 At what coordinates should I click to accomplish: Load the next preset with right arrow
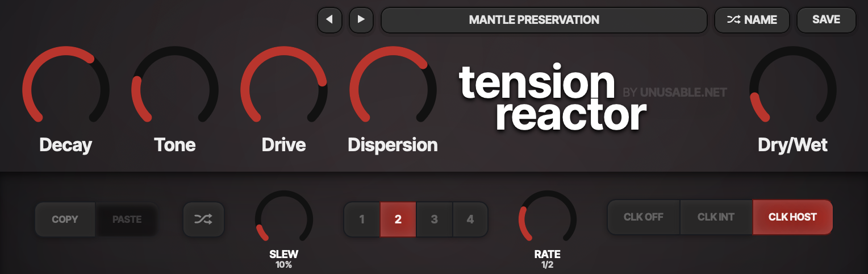point(361,20)
